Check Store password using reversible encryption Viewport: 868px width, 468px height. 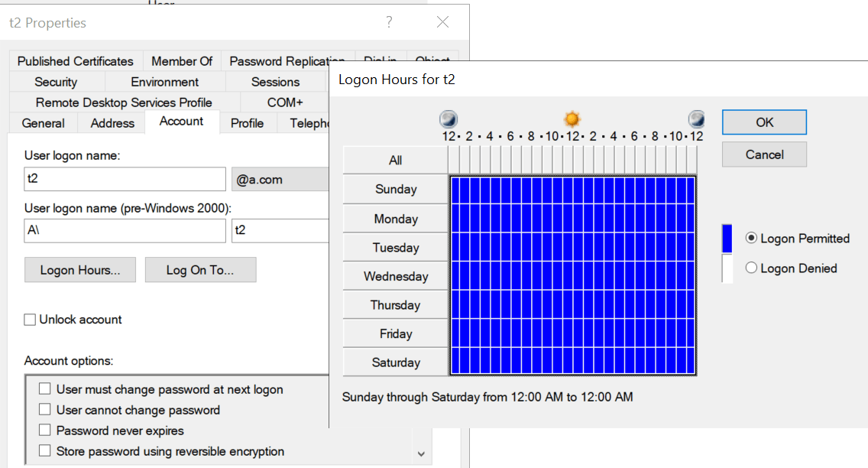coord(45,450)
